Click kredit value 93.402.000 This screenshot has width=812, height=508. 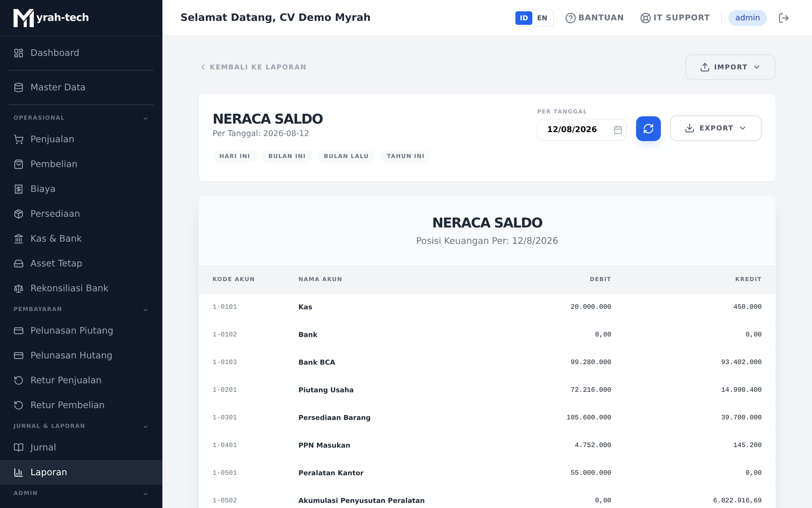point(741,363)
